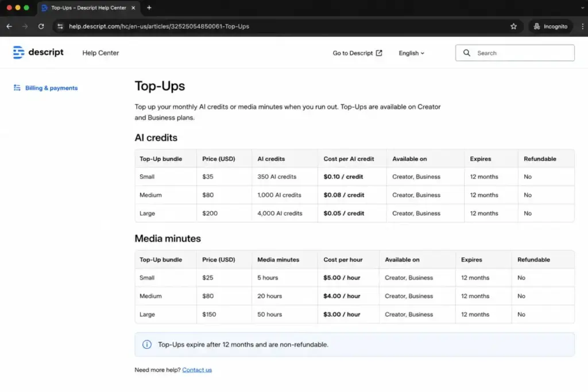Open the Incognito profile indicator
This screenshot has width=588, height=392.
(x=551, y=26)
